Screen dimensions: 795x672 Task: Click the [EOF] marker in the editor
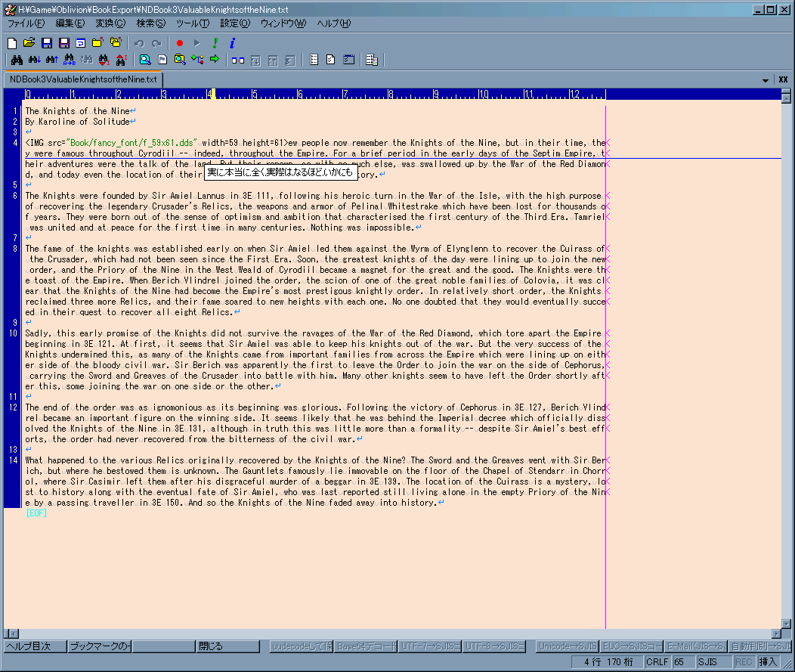tap(36, 513)
